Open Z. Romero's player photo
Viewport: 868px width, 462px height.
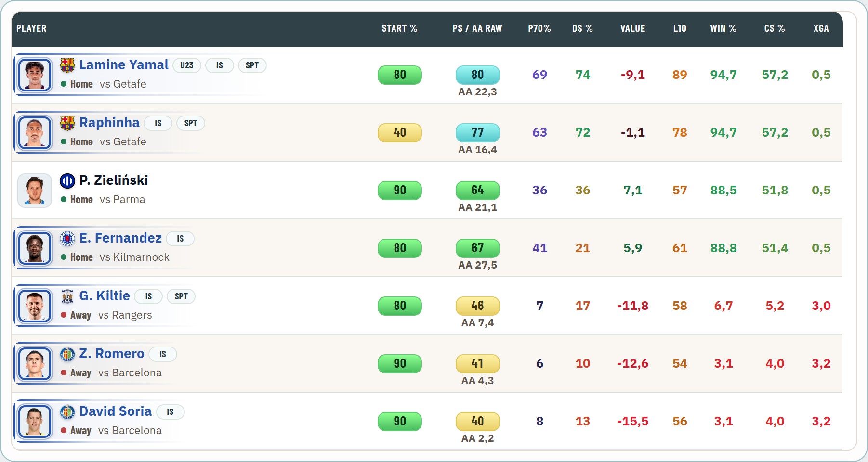click(35, 363)
